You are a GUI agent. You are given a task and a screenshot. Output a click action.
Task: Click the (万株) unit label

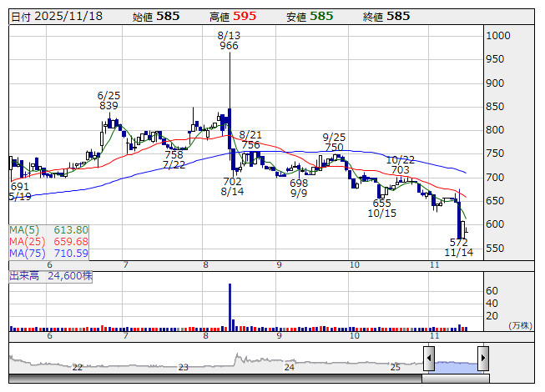(520, 325)
